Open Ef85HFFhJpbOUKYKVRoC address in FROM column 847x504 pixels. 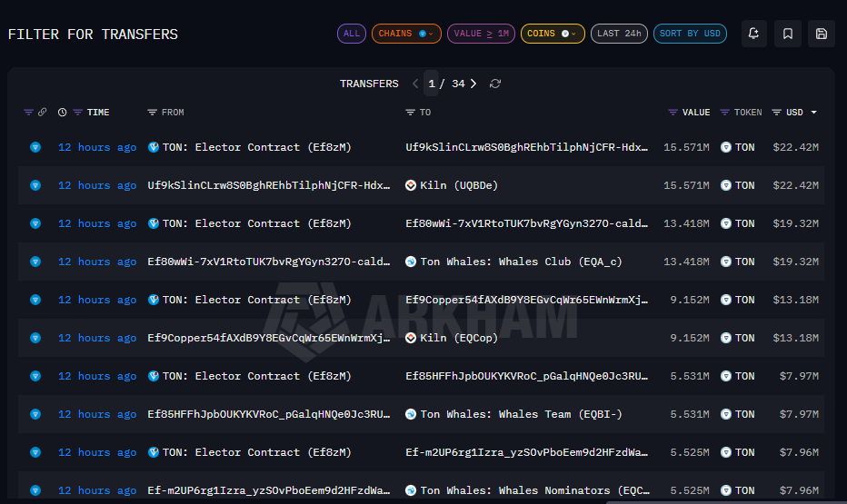268,414
